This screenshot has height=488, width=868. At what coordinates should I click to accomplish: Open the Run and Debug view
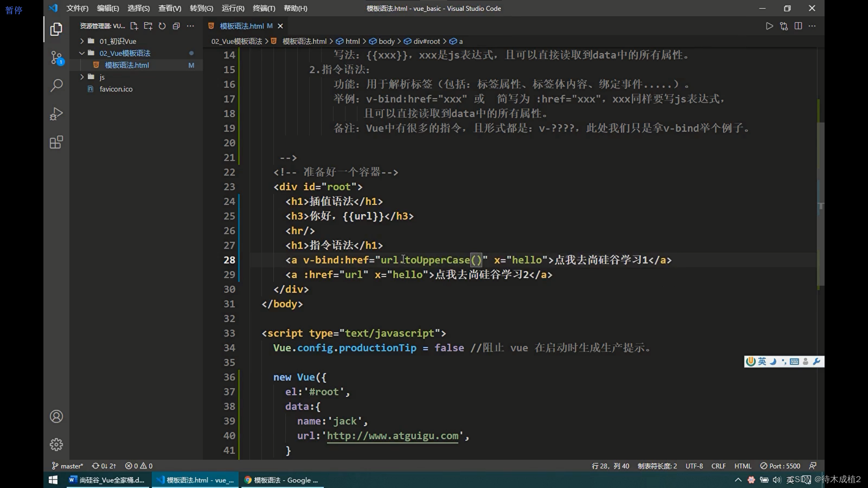click(x=56, y=114)
